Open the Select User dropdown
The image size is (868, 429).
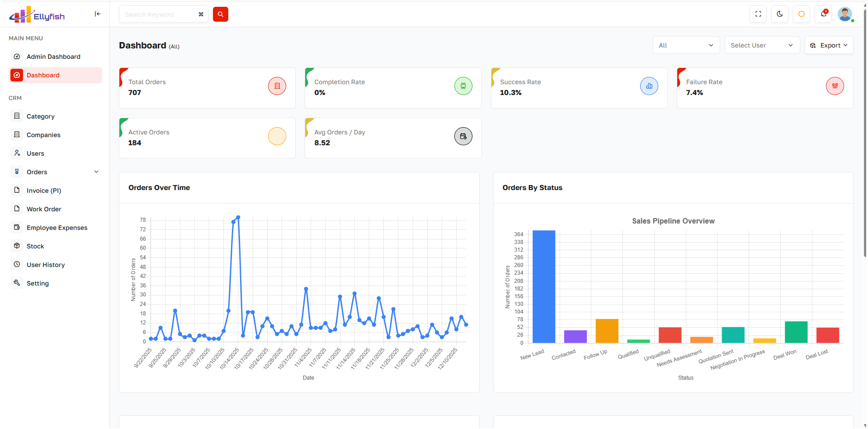tap(762, 45)
